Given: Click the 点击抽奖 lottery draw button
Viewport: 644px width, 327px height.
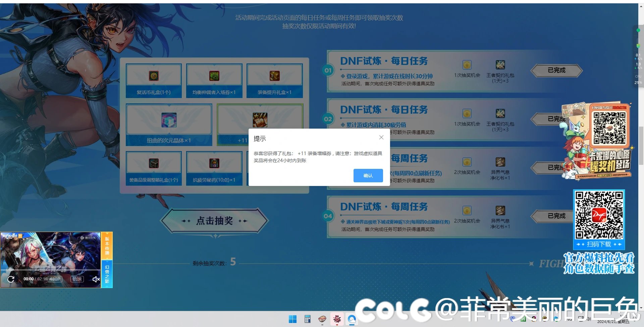Looking at the screenshot, I should (x=215, y=221).
